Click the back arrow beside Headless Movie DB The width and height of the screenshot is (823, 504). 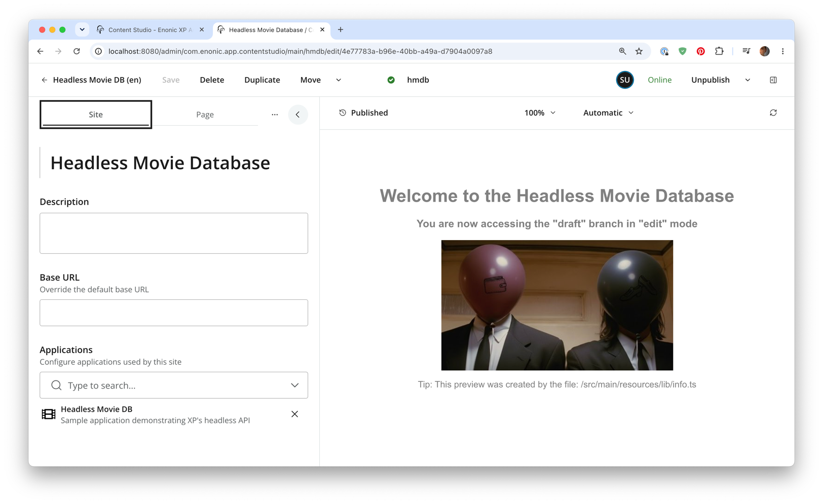coord(45,80)
